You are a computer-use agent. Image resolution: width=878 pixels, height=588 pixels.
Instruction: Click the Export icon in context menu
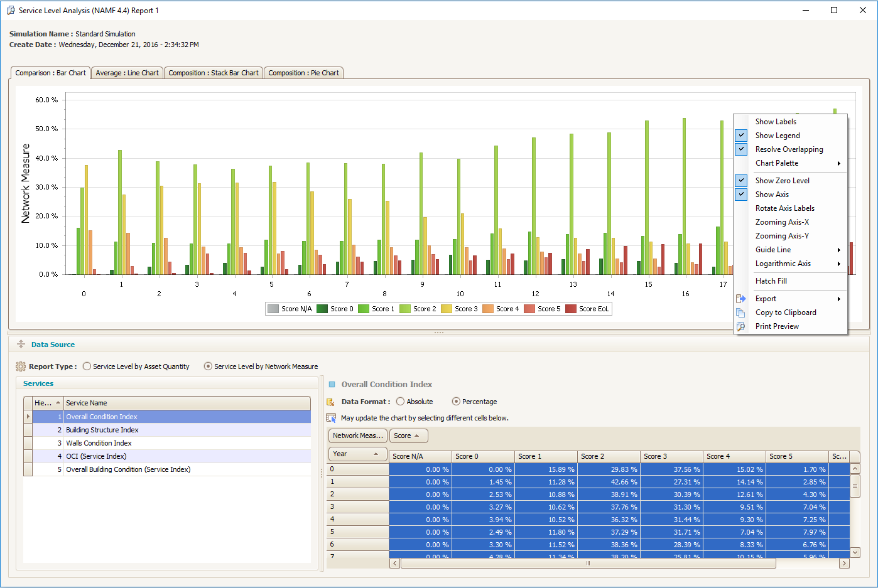coord(741,299)
